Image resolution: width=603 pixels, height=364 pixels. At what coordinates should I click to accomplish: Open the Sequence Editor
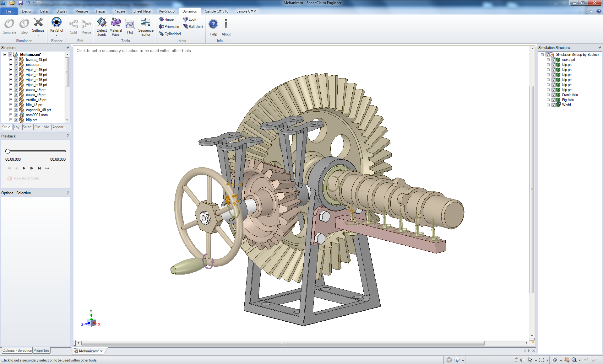[x=145, y=27]
